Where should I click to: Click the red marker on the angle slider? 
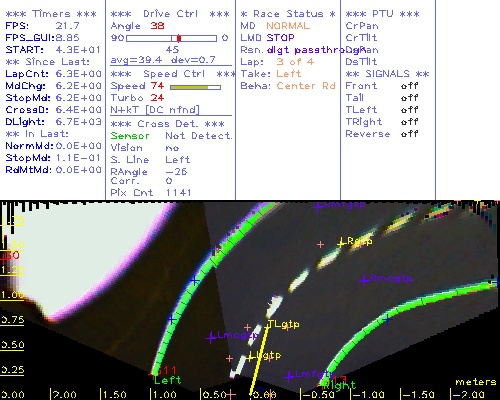pos(179,38)
